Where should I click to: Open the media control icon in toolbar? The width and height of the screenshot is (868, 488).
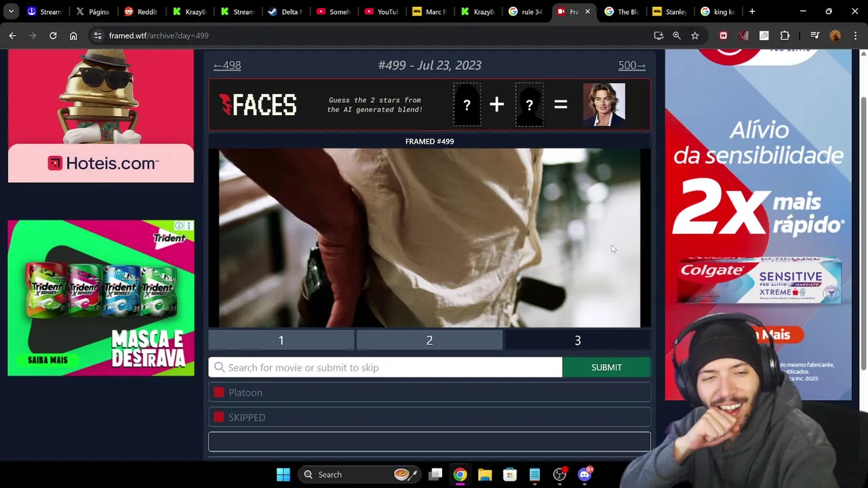[x=814, y=35]
